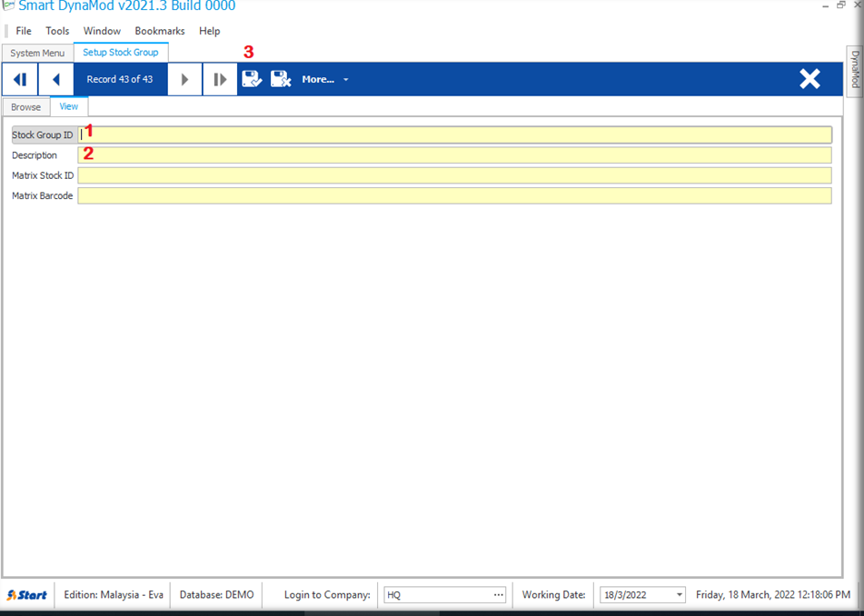Close the Setup Stock Group form with the white X
Screen dimensions: 864x616
(809, 79)
